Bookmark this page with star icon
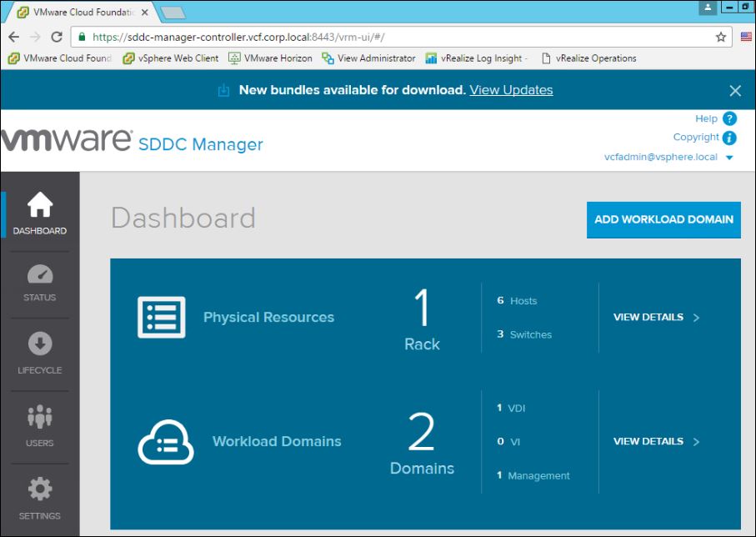756x537 pixels. pyautogui.click(x=721, y=38)
